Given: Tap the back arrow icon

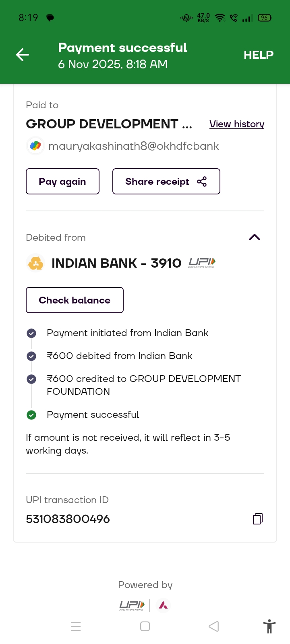Looking at the screenshot, I should pos(23,55).
